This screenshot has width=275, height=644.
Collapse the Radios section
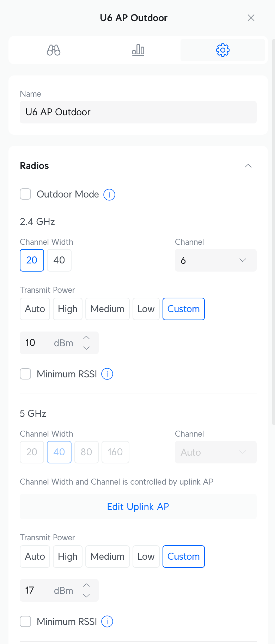tap(248, 166)
